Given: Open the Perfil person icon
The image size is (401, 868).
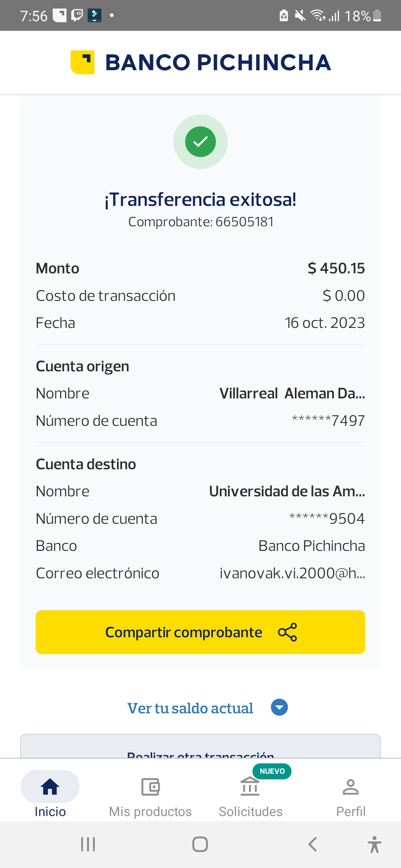Looking at the screenshot, I should [x=351, y=786].
